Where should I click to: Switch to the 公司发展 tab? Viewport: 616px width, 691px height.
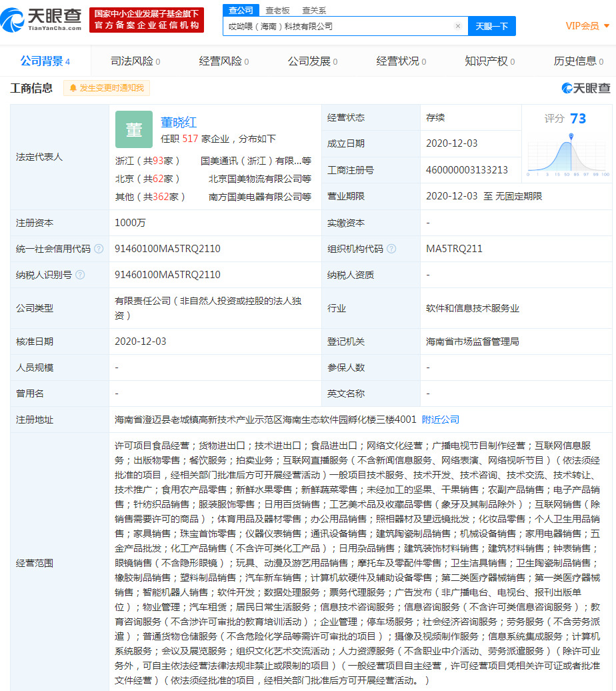[x=313, y=61]
